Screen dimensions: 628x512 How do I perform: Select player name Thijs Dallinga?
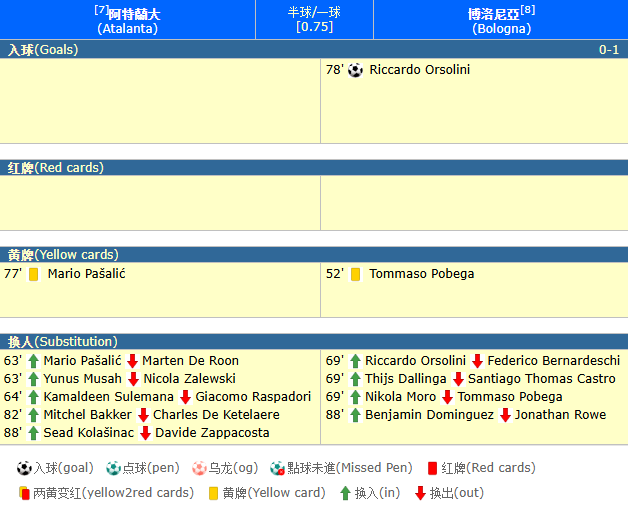pyautogui.click(x=406, y=379)
